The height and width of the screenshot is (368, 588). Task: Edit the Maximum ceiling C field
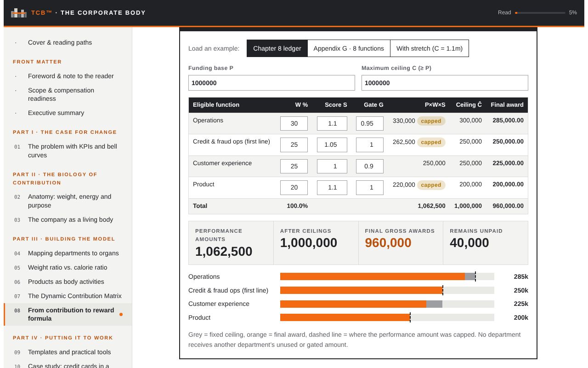(445, 83)
